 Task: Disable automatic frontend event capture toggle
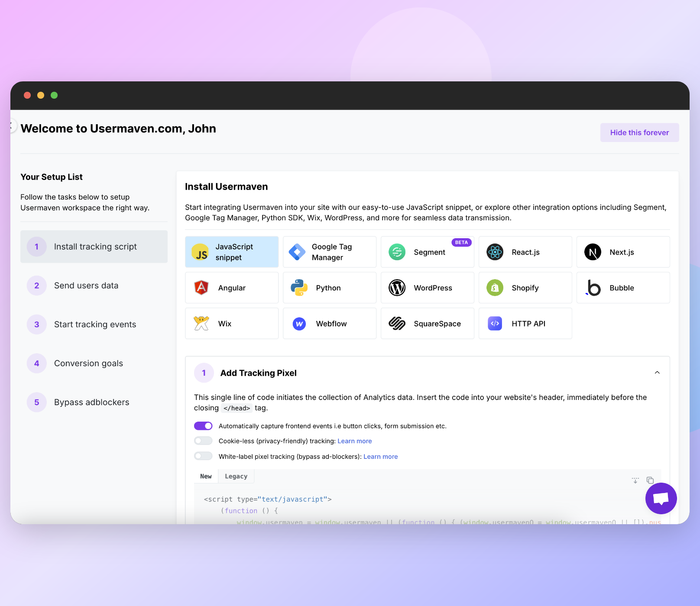point(203,426)
